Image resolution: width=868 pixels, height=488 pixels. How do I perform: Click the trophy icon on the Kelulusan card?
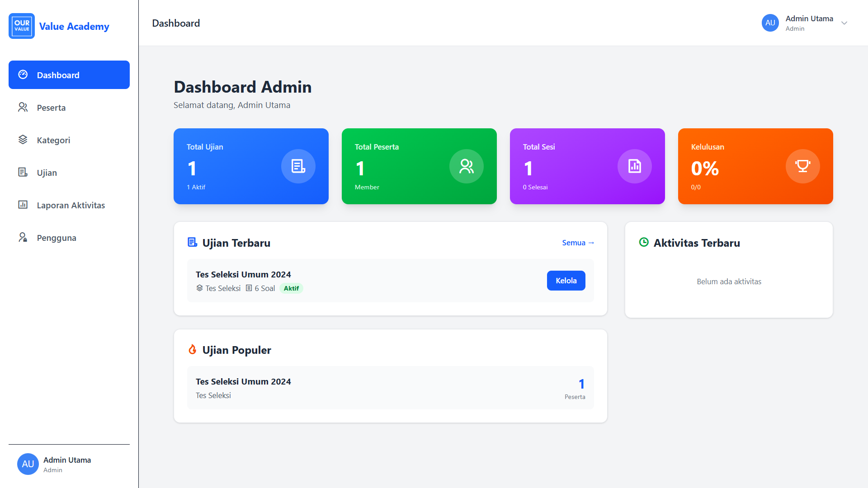coord(802,166)
